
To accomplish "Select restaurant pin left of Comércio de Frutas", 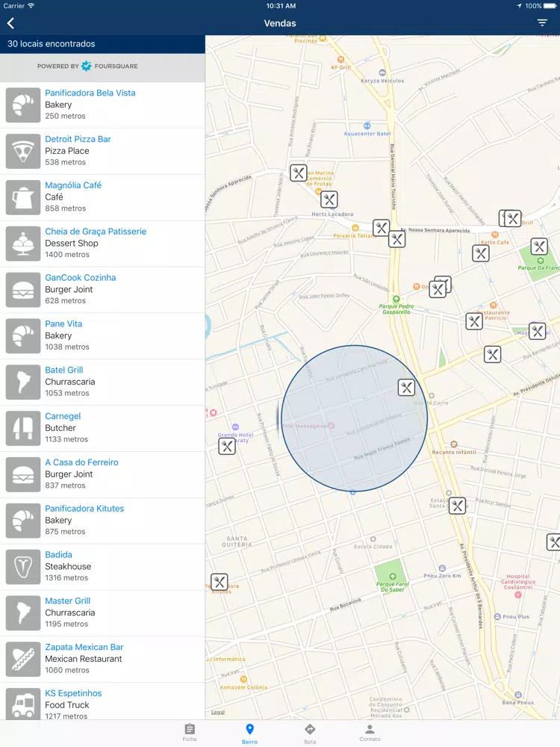I will point(299,173).
